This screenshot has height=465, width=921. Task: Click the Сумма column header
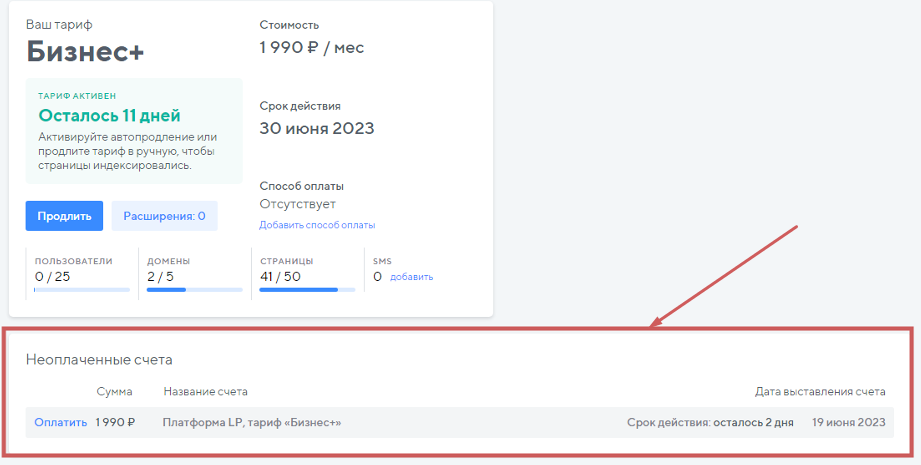[x=114, y=392]
